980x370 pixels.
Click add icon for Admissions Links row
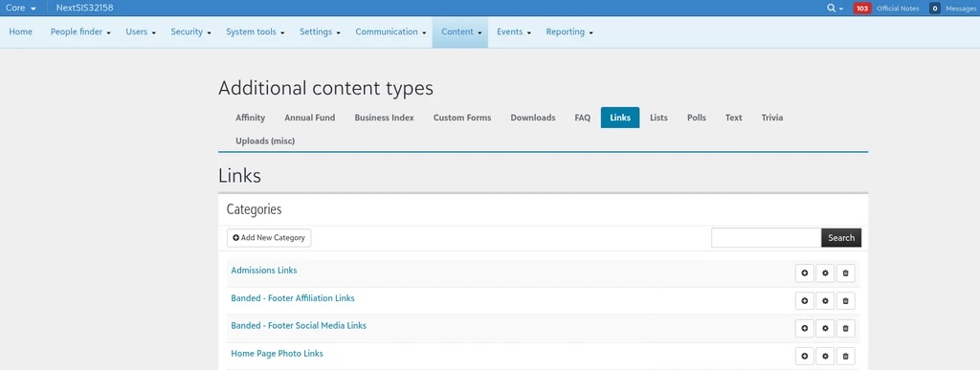click(804, 273)
